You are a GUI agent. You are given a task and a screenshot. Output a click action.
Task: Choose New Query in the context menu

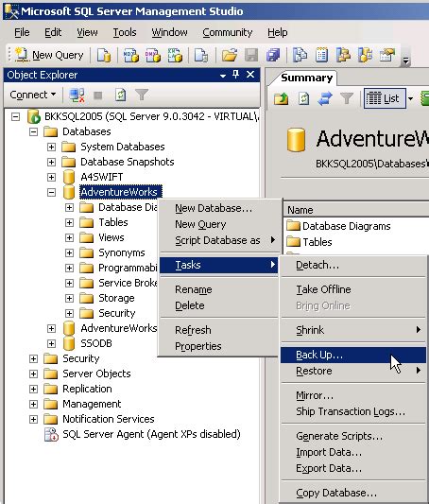point(218,224)
